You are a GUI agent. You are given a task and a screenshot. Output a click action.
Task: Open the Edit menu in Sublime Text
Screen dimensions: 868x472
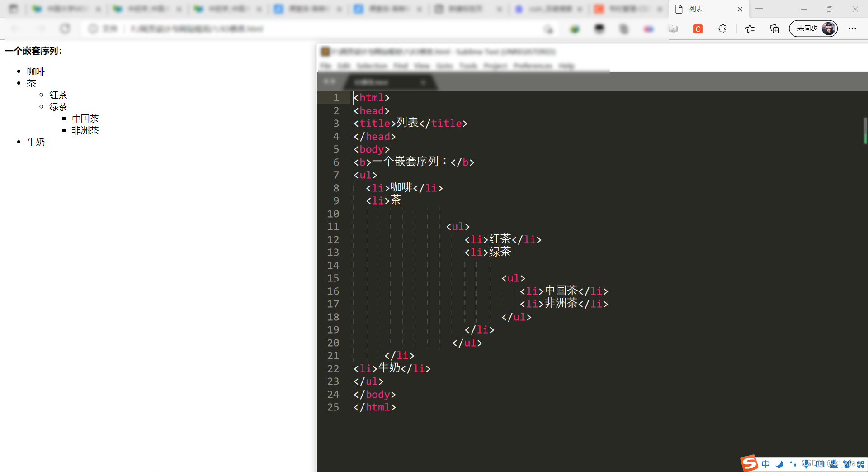point(344,66)
